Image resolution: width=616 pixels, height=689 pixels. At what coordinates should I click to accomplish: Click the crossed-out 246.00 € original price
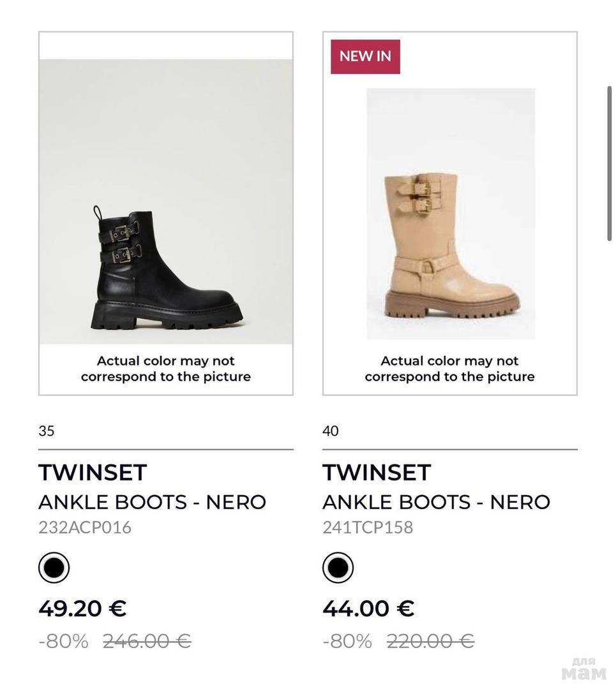[x=147, y=641]
